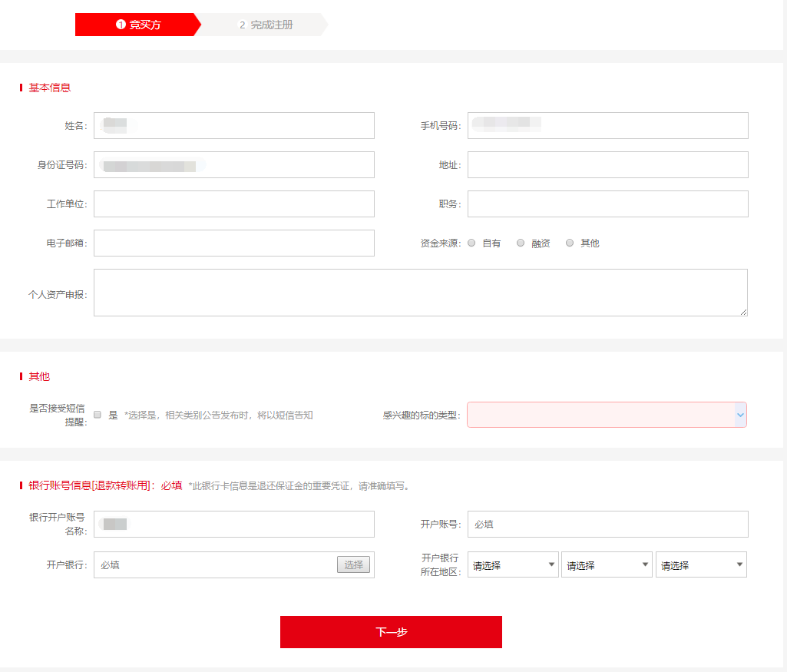Open the 感兴趣的标的类型 dropdown
Screen dimensions: 787x672
(x=607, y=415)
